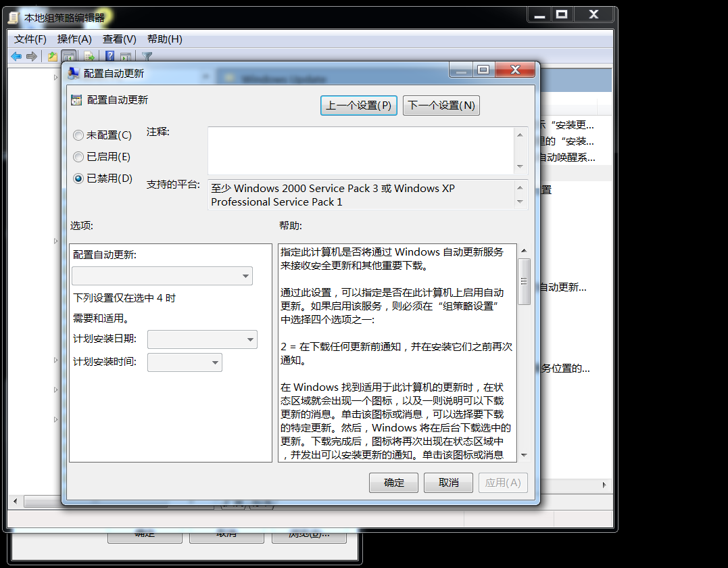Image resolution: width=728 pixels, height=568 pixels.
Task: Toggle the show/hide console tree icon
Action: 69,57
